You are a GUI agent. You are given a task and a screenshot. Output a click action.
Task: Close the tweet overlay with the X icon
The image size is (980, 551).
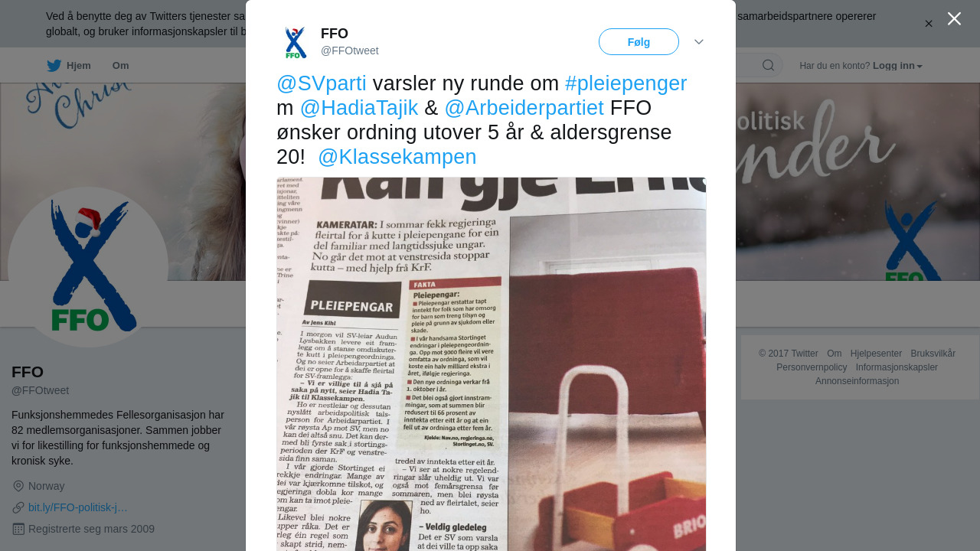(x=954, y=18)
